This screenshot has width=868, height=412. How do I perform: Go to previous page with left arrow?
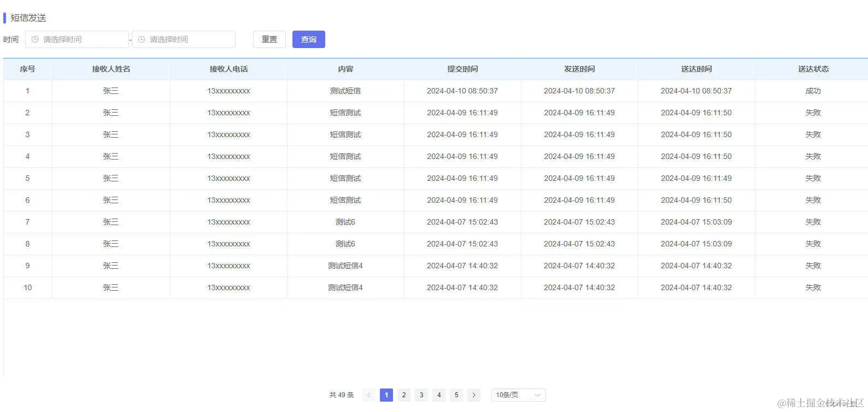(x=369, y=395)
